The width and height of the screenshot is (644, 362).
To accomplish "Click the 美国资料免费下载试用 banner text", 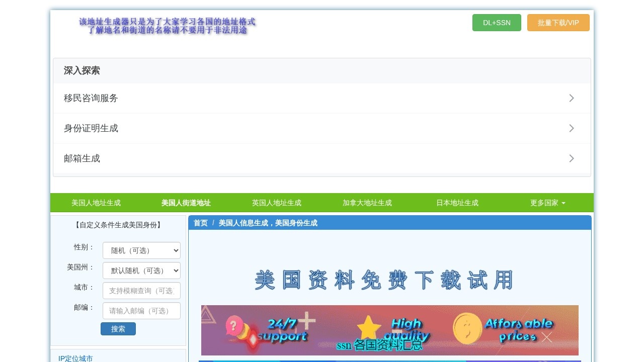I will tap(384, 280).
